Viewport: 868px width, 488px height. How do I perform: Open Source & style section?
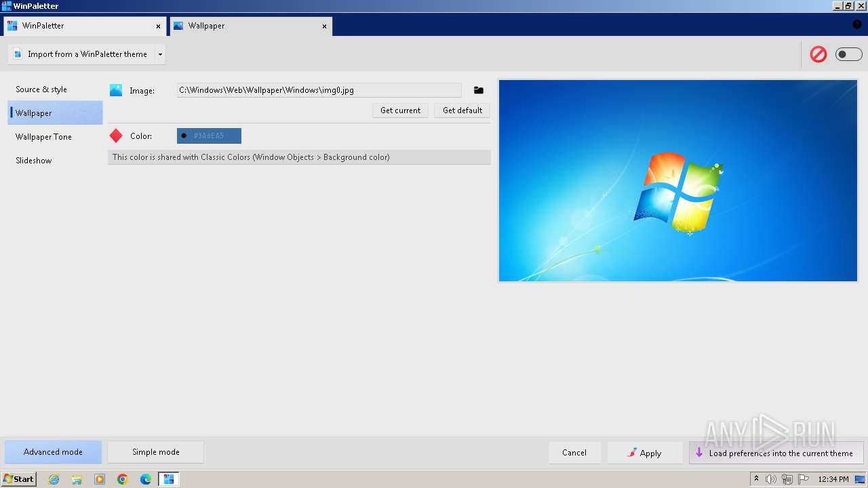55,89
